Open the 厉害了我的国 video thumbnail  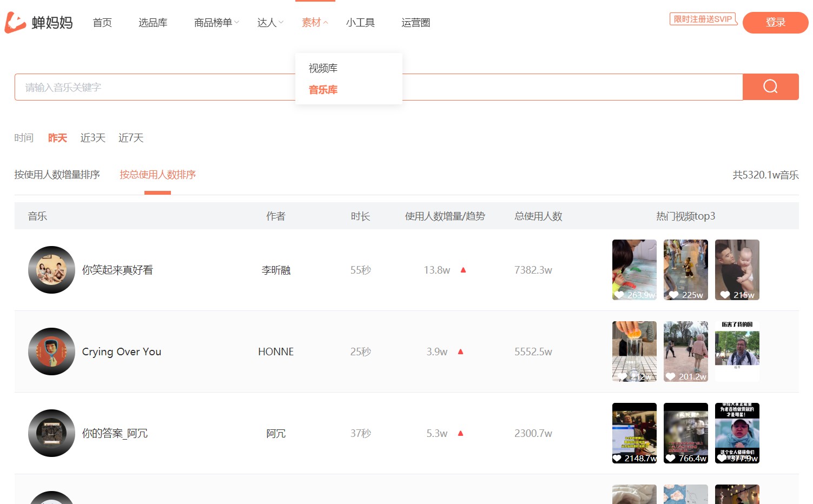[737, 352]
